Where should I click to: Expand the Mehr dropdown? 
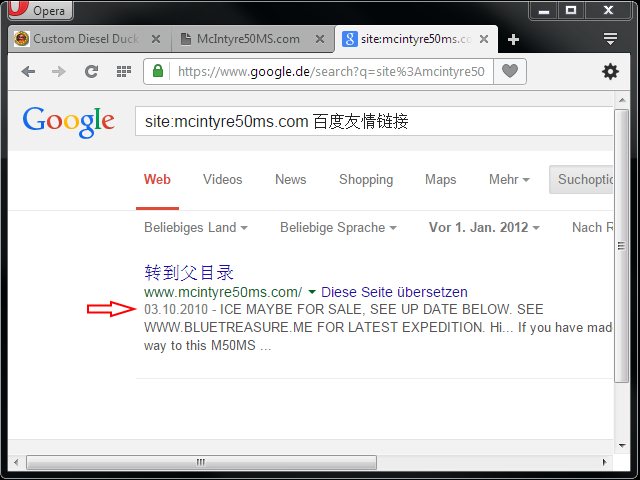tap(509, 180)
